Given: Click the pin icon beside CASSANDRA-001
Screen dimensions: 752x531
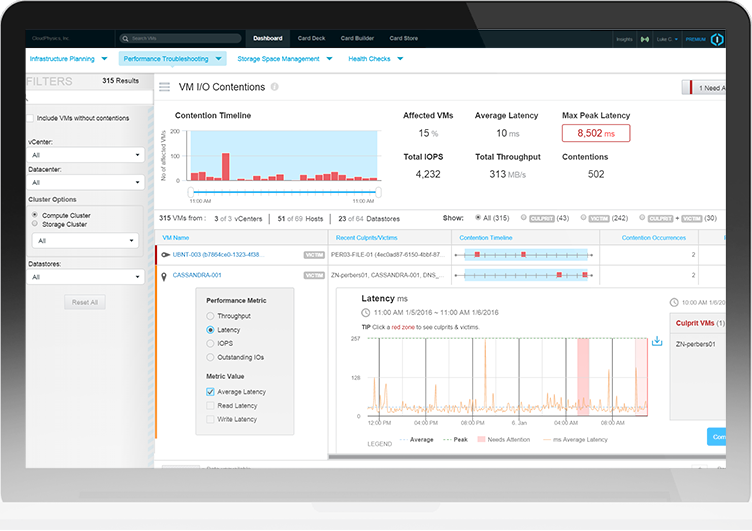Looking at the screenshot, I should pos(163,274).
